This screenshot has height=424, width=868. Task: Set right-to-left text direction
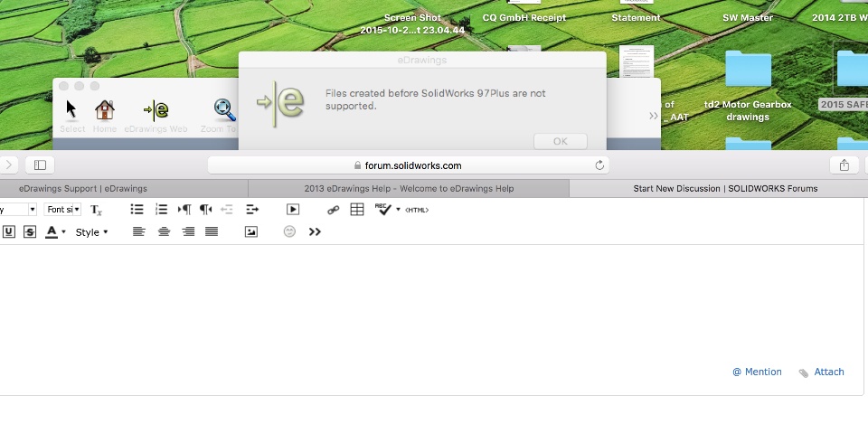(205, 209)
